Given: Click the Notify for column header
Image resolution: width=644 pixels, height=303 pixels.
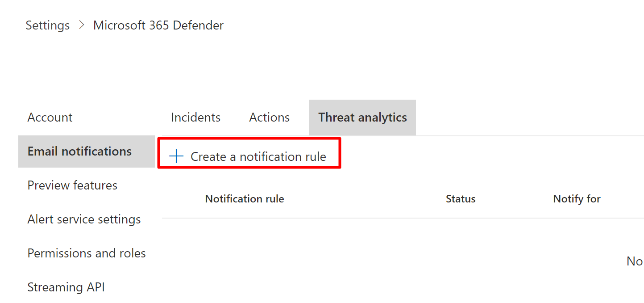Looking at the screenshot, I should (576, 198).
